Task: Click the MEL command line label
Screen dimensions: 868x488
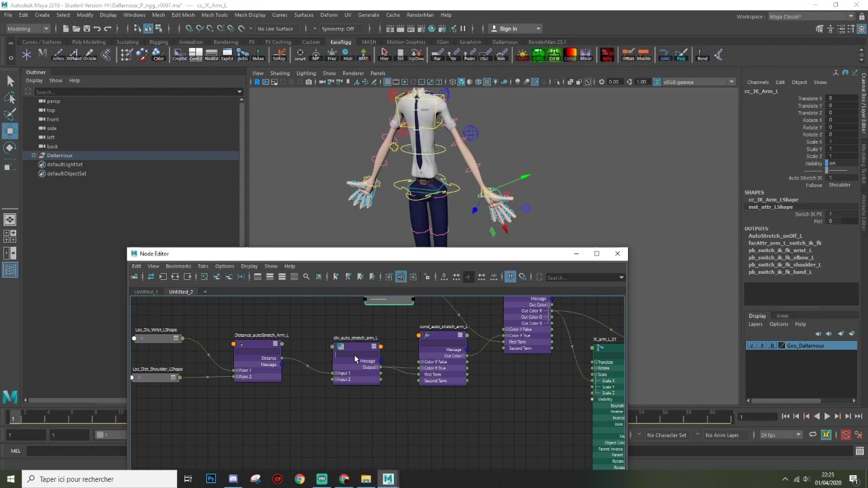Action: 15,451
